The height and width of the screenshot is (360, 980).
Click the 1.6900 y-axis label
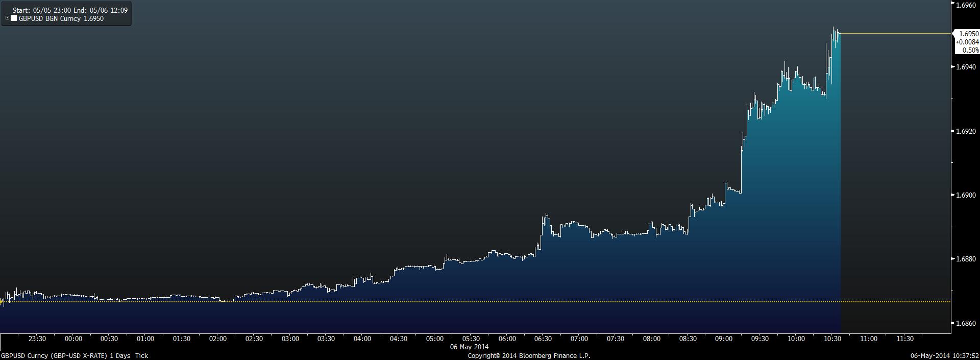(x=966, y=195)
